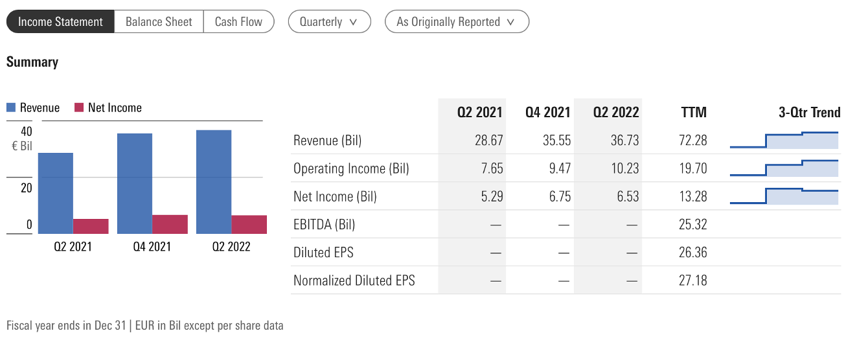Select the TTM column header
Viewport: 868px width, 342px height.
693,112
